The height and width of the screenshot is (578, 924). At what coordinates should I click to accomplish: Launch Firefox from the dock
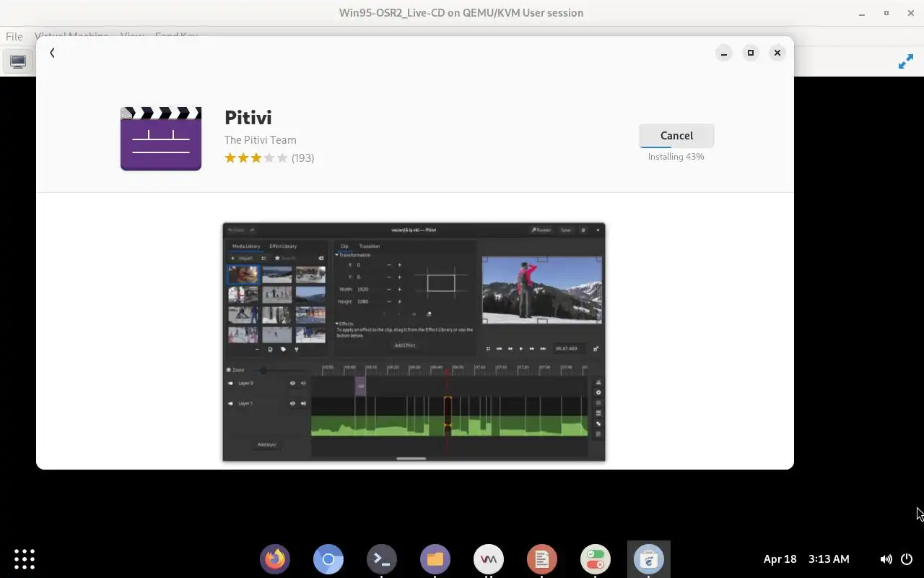(x=275, y=558)
